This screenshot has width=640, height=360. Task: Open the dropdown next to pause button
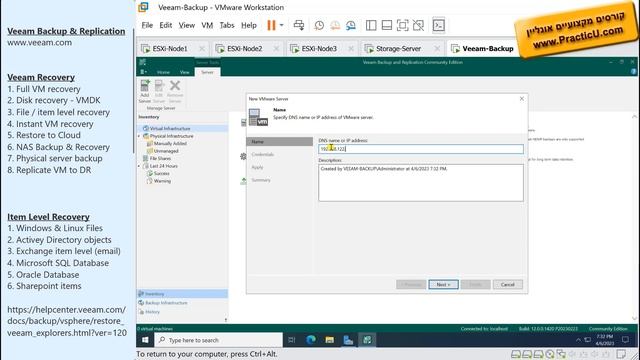[281, 25]
